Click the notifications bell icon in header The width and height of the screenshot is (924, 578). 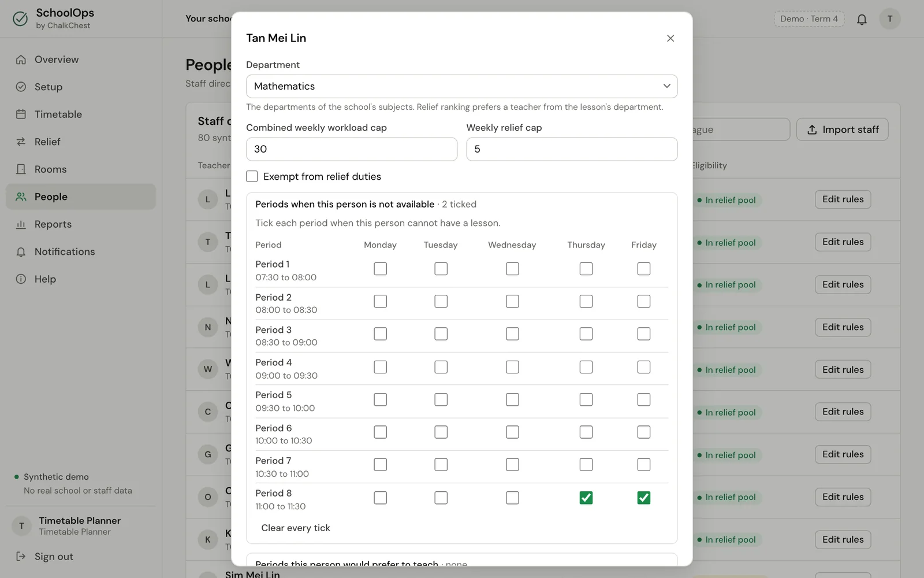click(862, 19)
